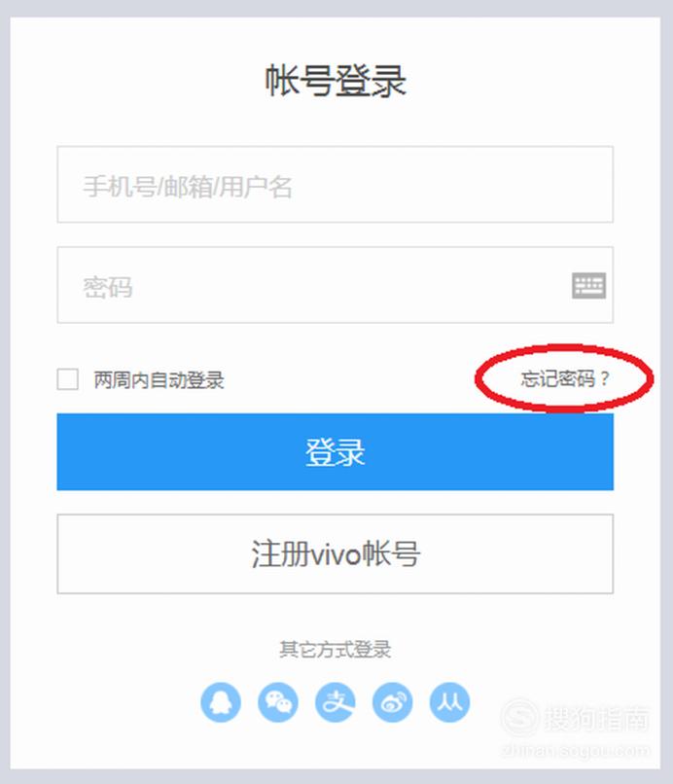Log in via the Weibo icon
Image resolution: width=673 pixels, height=784 pixels.
(x=393, y=702)
